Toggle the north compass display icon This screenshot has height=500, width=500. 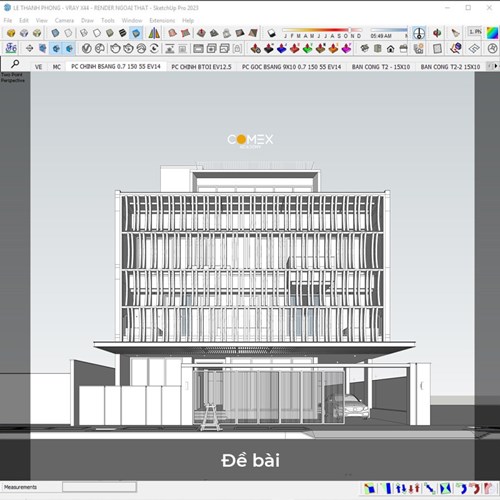pyautogui.click(x=419, y=33)
